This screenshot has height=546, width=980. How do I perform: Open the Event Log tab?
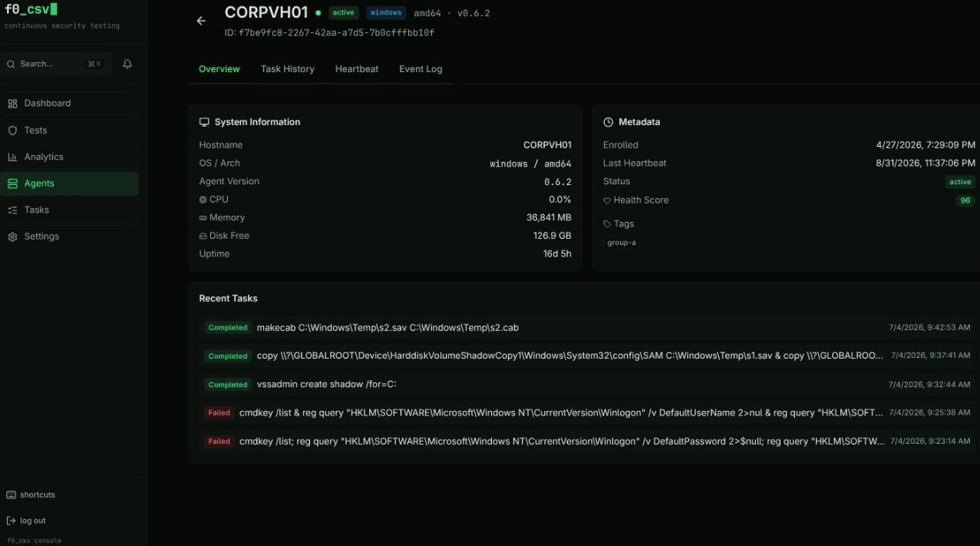(421, 69)
